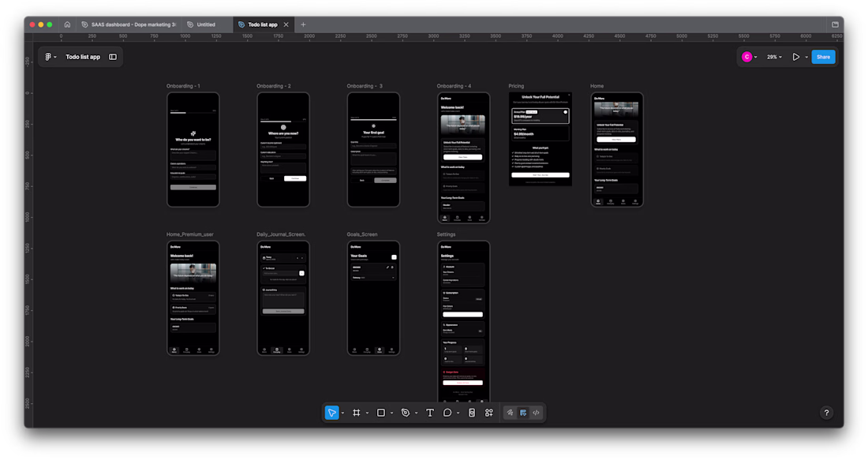
Task: Select the Rectangle shape tool
Action: (x=381, y=413)
